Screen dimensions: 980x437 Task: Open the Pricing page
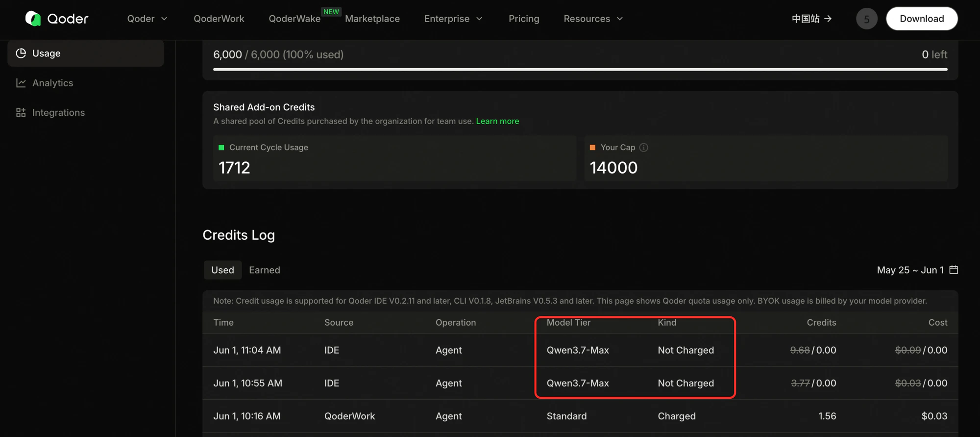tap(524, 19)
